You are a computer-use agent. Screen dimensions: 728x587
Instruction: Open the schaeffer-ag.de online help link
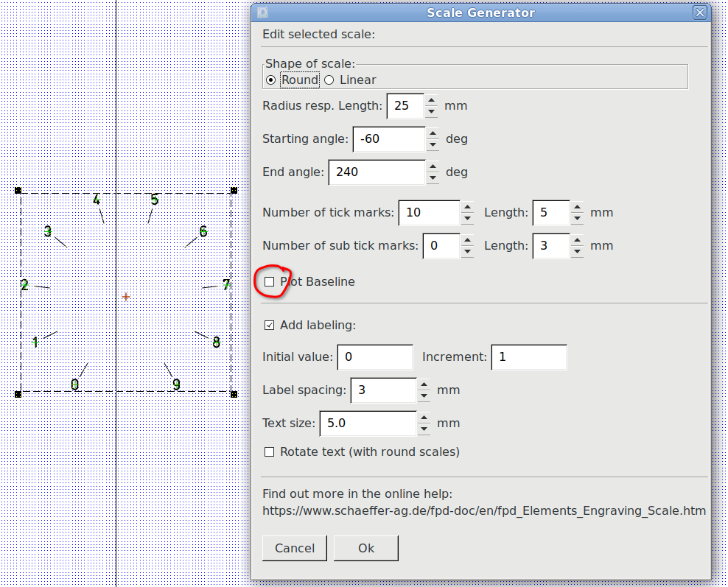pyautogui.click(x=484, y=511)
